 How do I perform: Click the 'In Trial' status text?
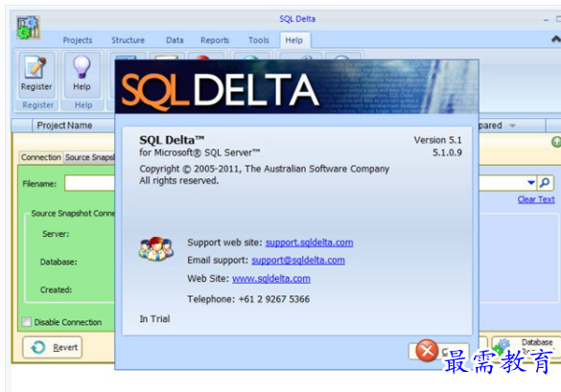tap(154, 318)
